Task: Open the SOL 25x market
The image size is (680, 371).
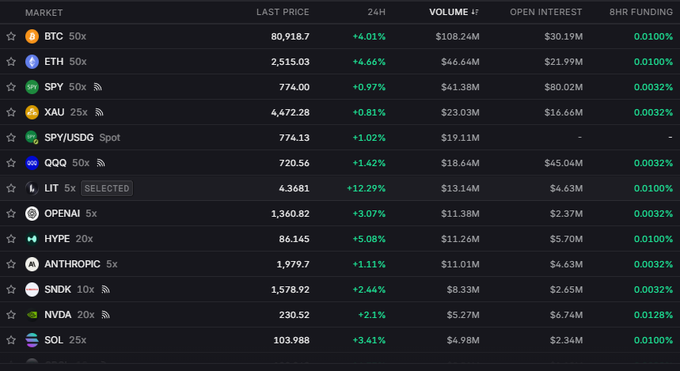Action: pyautogui.click(x=340, y=340)
